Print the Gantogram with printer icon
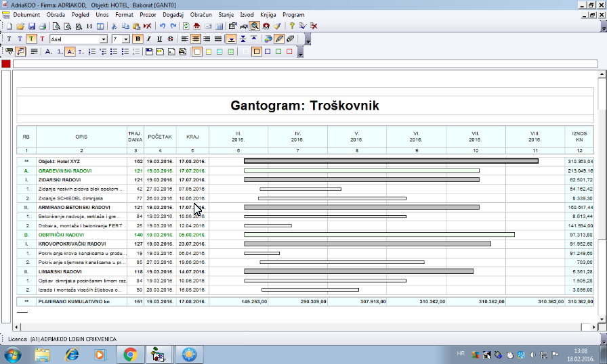This screenshot has height=364, width=607. pos(43,26)
